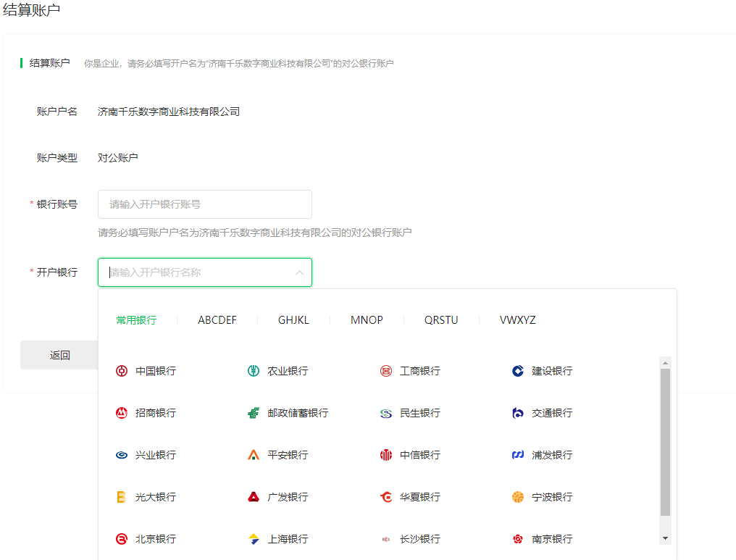Open the MNOP bank tab
736x560 pixels.
point(367,320)
